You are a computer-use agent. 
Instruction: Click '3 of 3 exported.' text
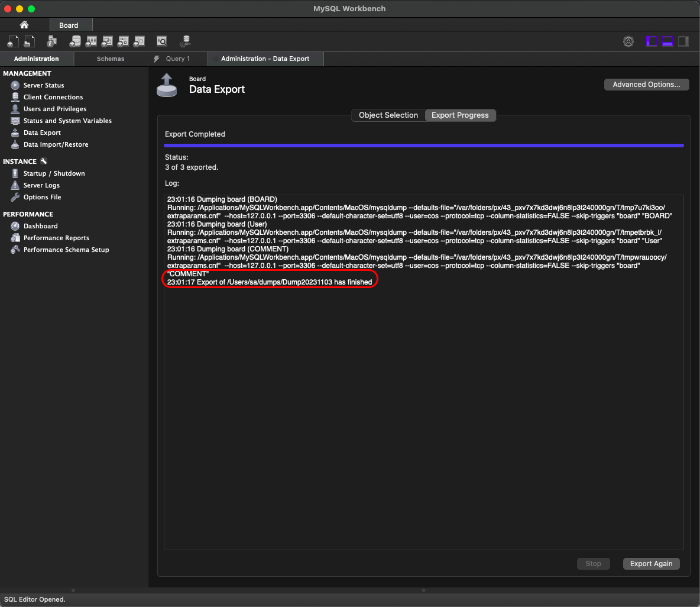point(192,167)
